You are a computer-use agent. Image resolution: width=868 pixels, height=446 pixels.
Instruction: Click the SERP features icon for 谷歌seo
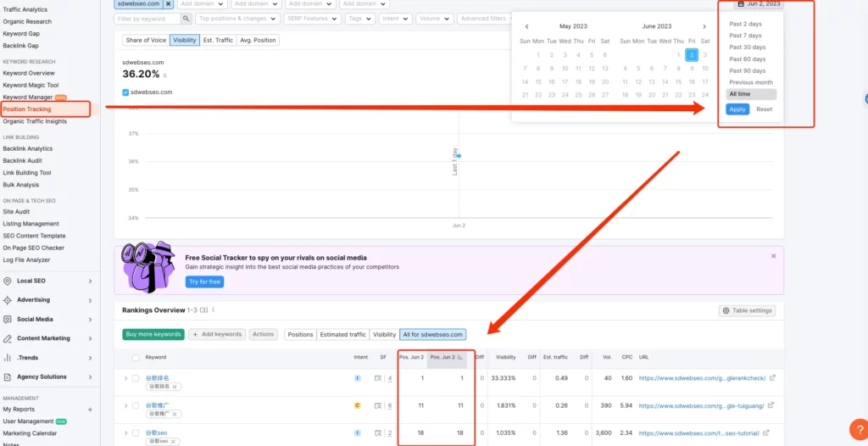click(x=379, y=432)
